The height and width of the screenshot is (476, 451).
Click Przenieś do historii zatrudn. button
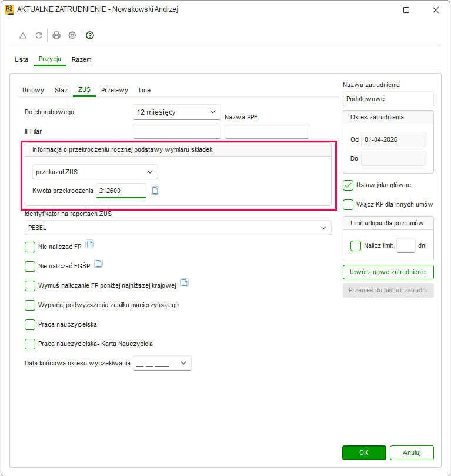click(x=388, y=290)
